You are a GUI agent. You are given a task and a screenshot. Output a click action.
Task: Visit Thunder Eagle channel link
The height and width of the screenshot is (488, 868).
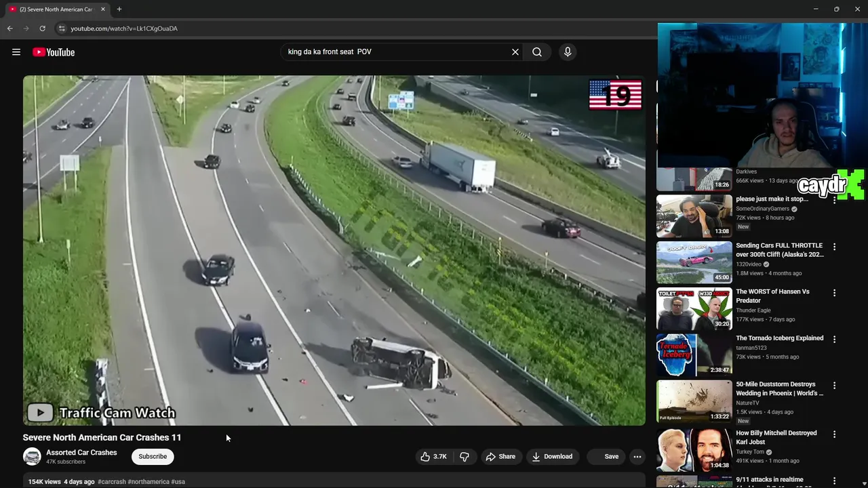point(753,310)
